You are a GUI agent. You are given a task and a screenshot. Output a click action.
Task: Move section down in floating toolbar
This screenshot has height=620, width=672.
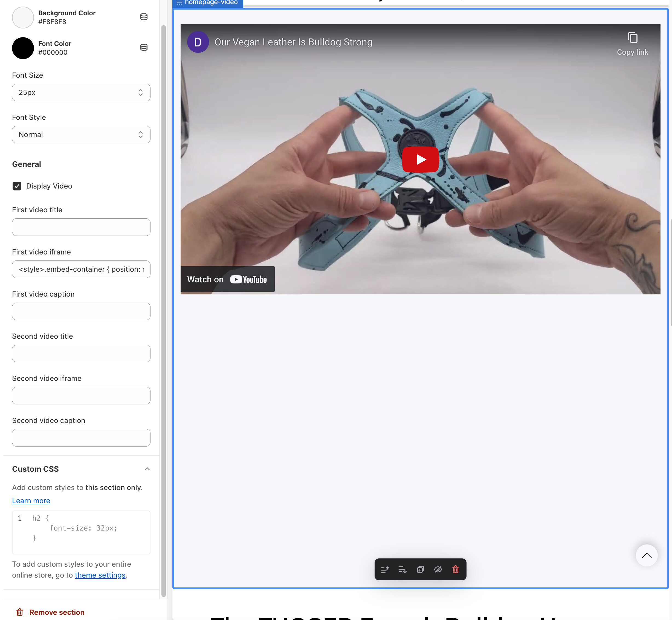402,569
